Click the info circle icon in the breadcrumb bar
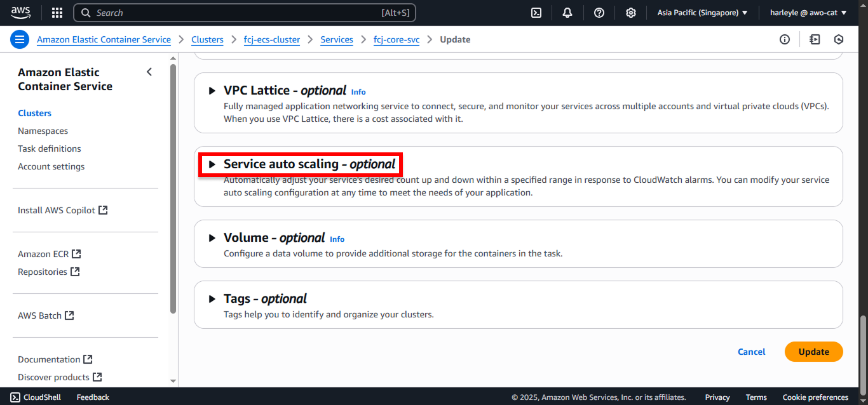868x405 pixels. (785, 39)
